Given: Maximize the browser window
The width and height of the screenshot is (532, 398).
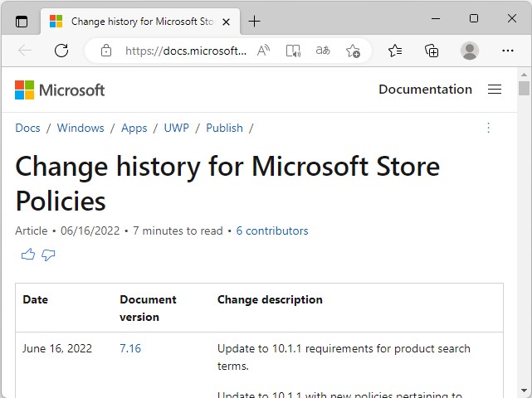Looking at the screenshot, I should pos(474,18).
